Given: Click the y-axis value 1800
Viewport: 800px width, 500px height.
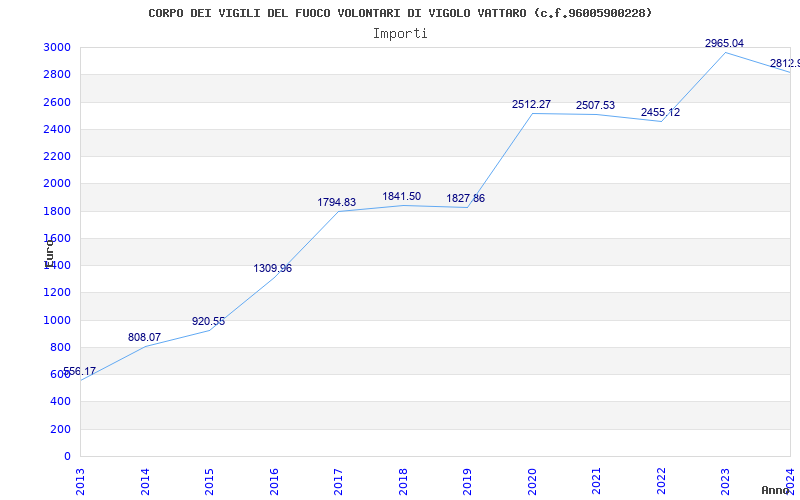Looking at the screenshot, I should pos(57,211).
